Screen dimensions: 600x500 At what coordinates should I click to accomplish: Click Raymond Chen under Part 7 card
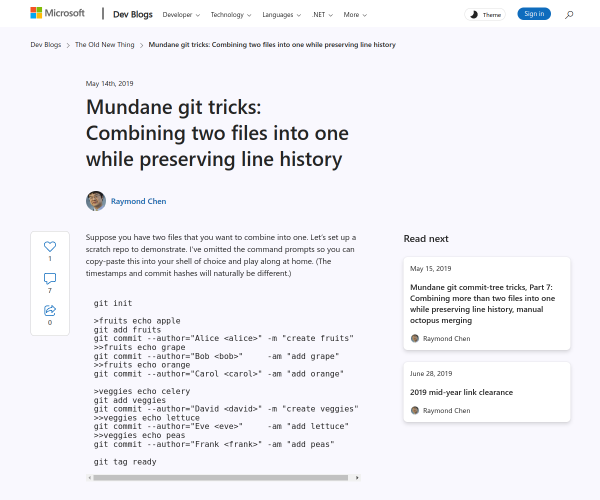[446, 339]
